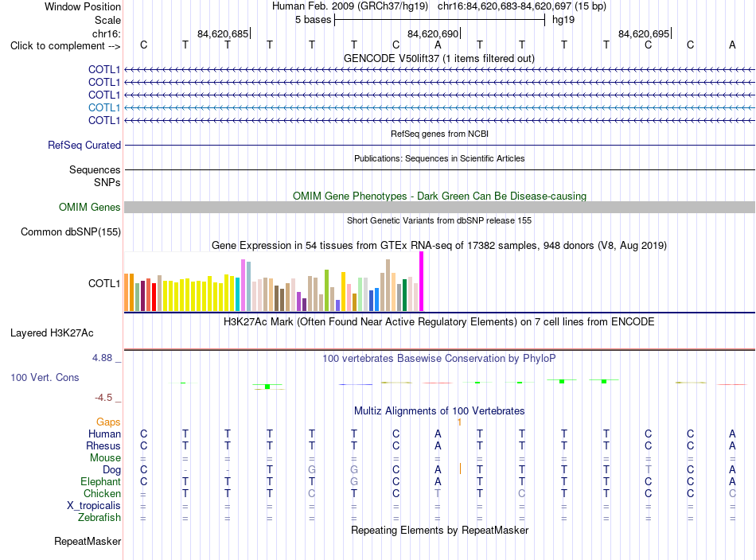The height and width of the screenshot is (560, 756).
Task: Open the GENCODE V50lift37 track title
Action: [x=438, y=58]
